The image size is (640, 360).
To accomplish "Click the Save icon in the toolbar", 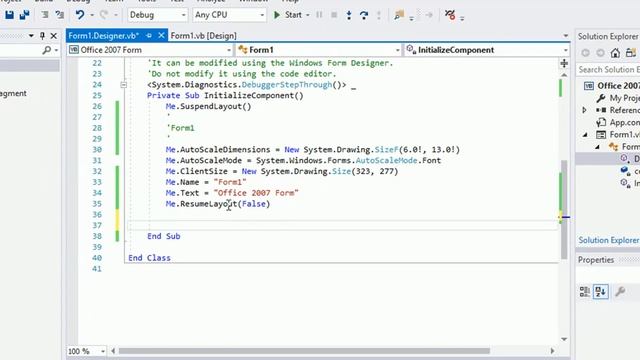I will [9, 15].
